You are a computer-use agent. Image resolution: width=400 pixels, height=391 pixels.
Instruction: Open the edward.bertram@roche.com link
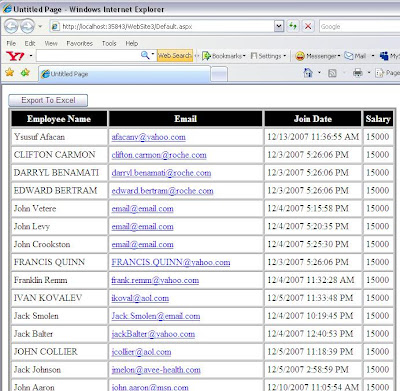[162, 191]
